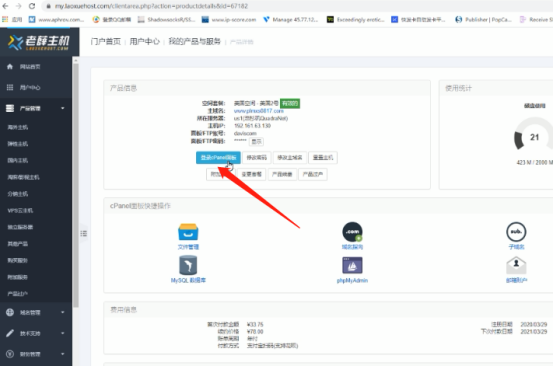Open the apps grid bookmark icon
This screenshot has width=554, height=367.
coord(5,19)
